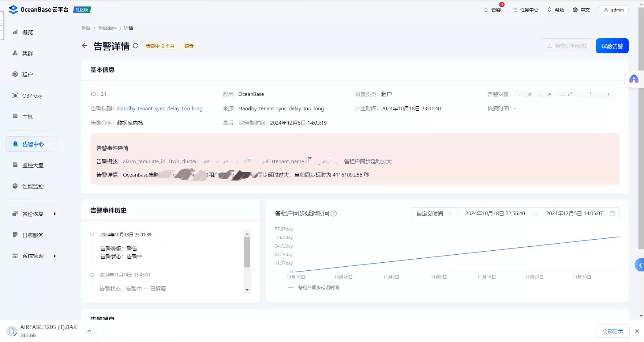Image resolution: width=644 pixels, height=342 pixels.
Task: Select 告警中心 alarm center in sidebar
Action: 32,144
